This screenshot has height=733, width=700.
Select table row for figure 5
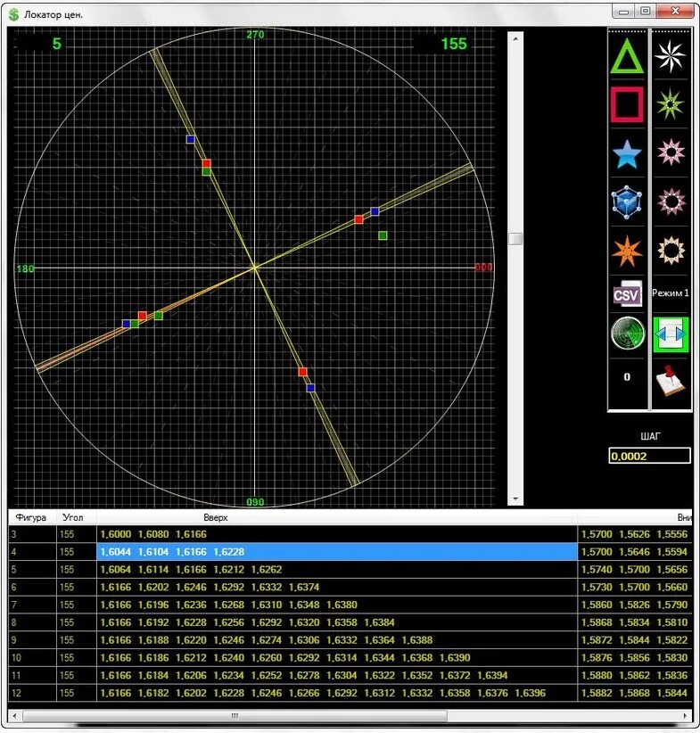point(350,570)
